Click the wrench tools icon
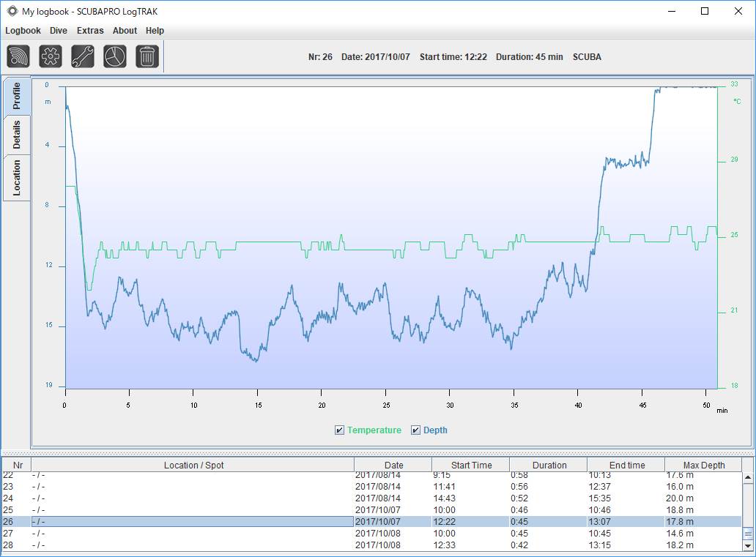The height and width of the screenshot is (557, 756). click(x=83, y=56)
